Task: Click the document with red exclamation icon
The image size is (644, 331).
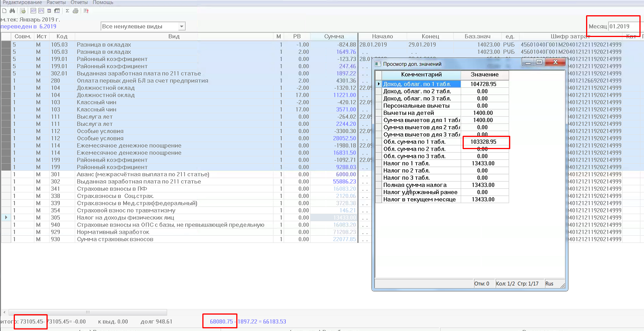Action: (x=86, y=11)
